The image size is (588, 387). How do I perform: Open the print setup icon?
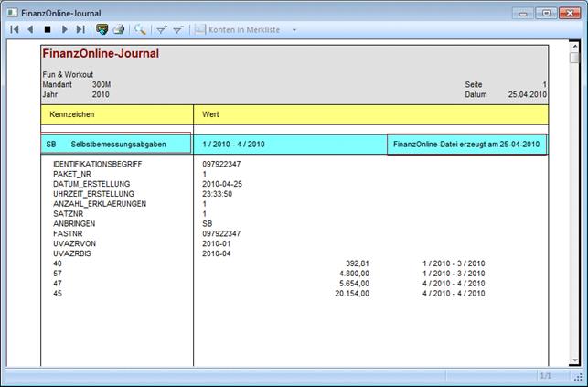tap(102, 30)
